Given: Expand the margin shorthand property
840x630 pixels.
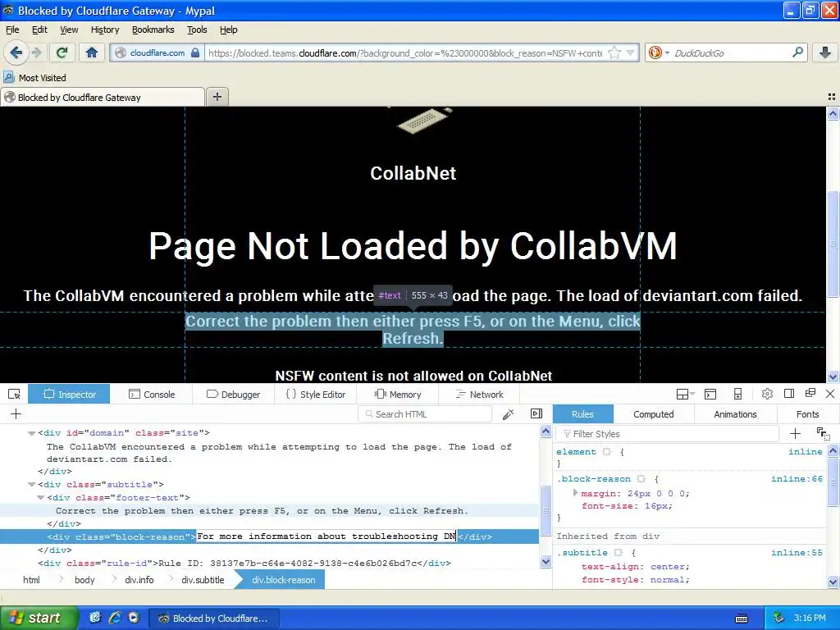Looking at the screenshot, I should [575, 493].
